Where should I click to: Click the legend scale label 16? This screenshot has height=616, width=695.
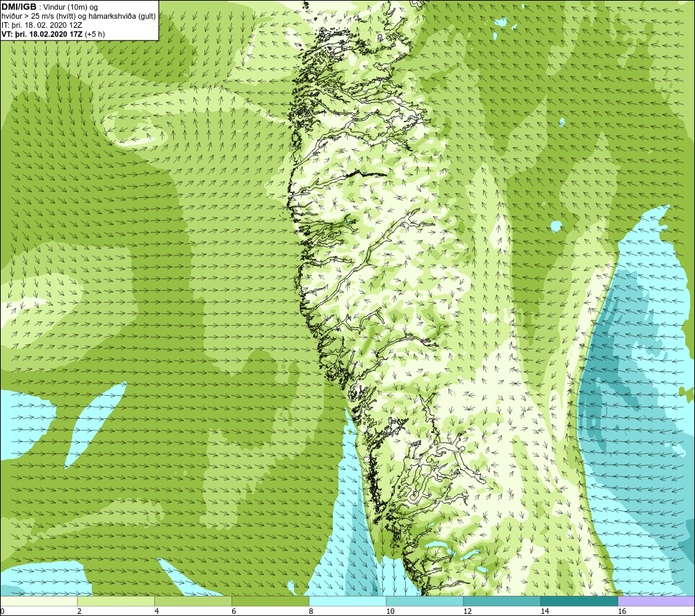pos(622,612)
